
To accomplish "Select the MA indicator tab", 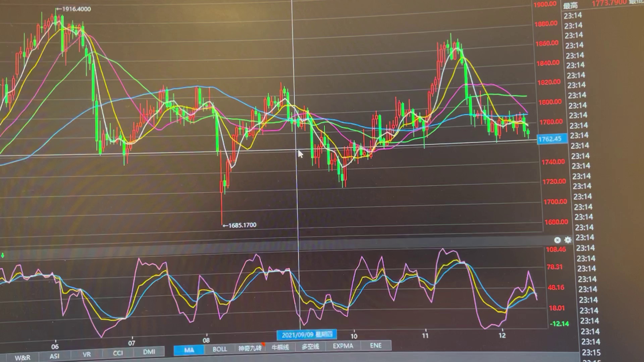I will [189, 350].
